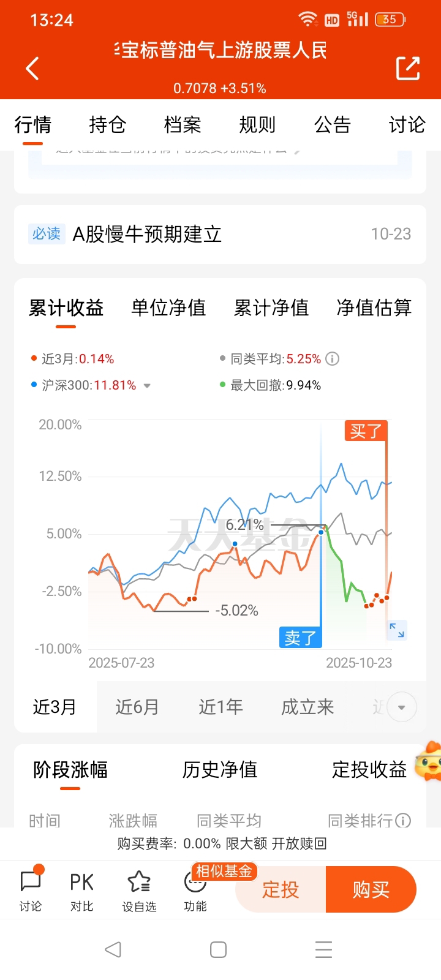Viewport: 441px width, 980px height.
Task: Select the 单位净值 chart tab
Action: 168,307
